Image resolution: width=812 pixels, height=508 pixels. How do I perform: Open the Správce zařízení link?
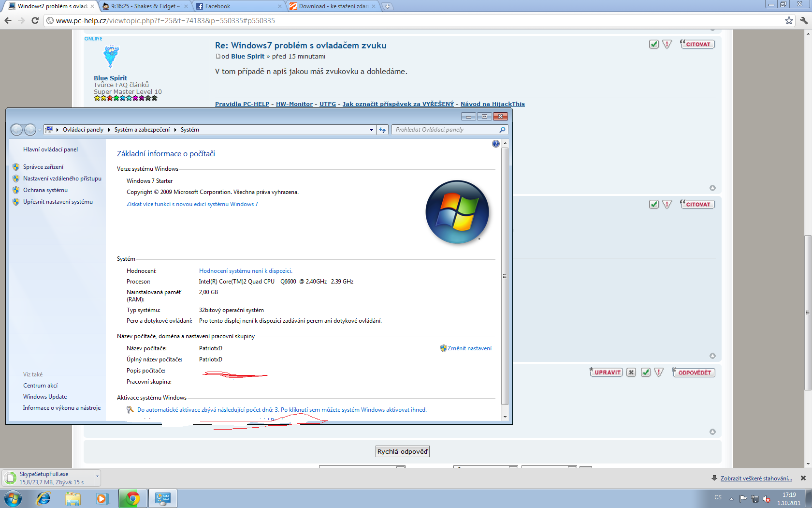pos(43,167)
